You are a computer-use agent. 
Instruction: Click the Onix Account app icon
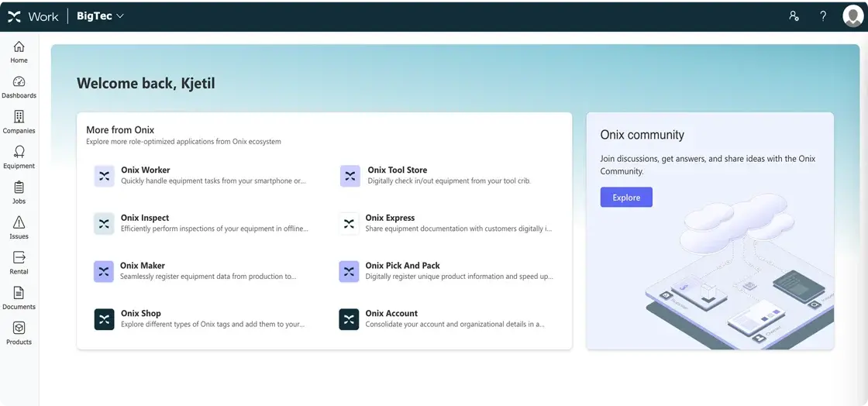(349, 319)
